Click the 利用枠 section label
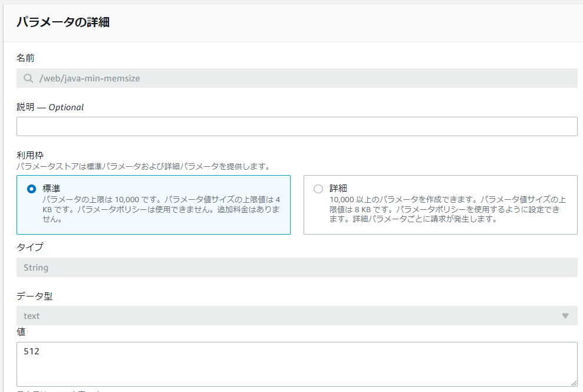Viewport: 583px width, 392px height. [30, 155]
